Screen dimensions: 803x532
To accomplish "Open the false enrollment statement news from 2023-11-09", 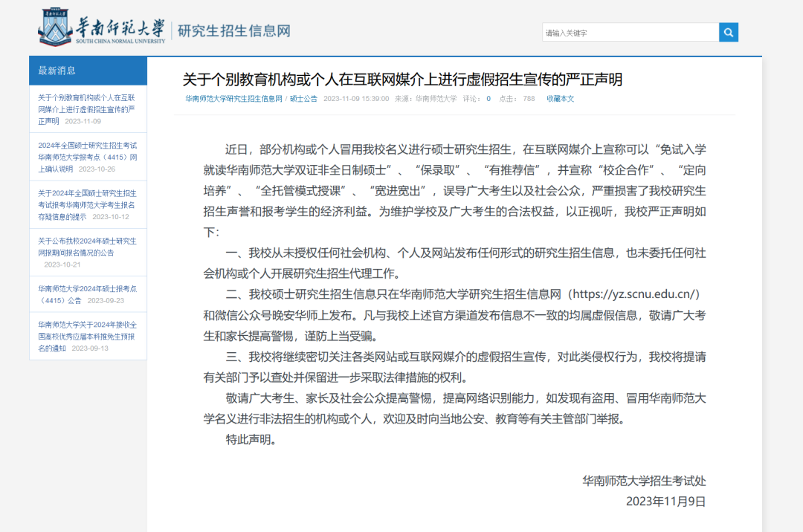I will pos(87,108).
